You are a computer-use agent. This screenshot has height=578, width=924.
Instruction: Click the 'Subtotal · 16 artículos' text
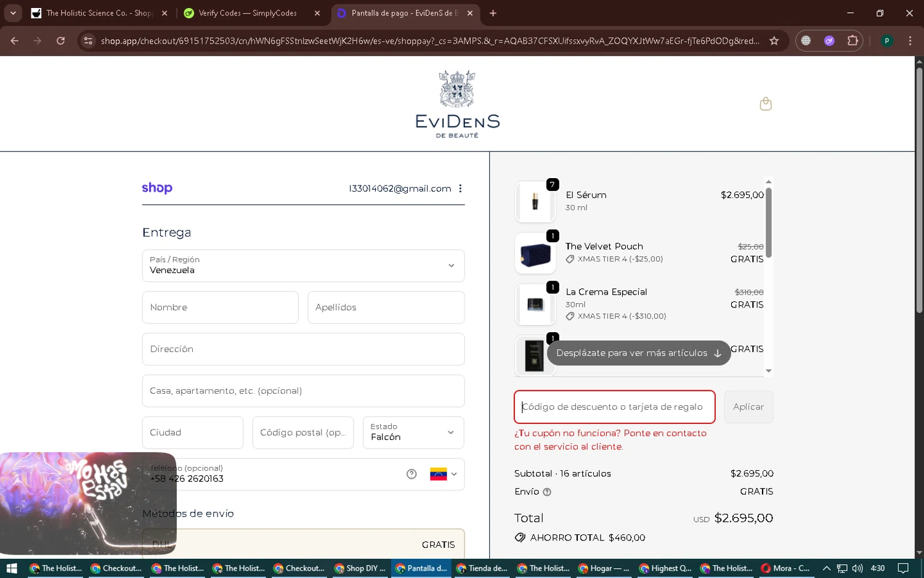point(562,473)
